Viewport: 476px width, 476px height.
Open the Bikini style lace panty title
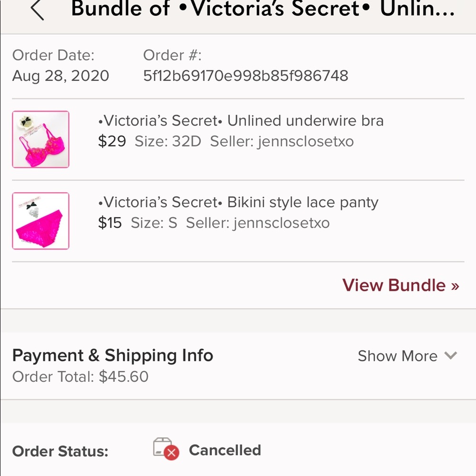point(238,202)
